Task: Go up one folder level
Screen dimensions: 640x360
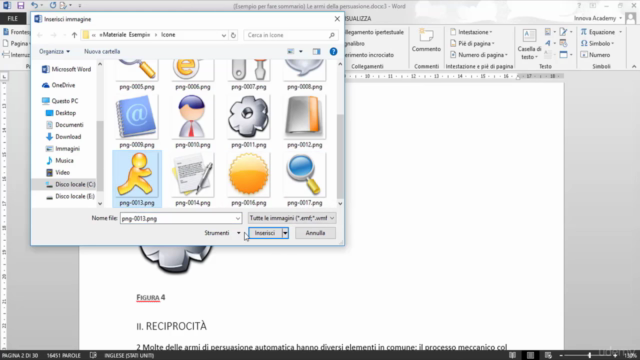Action: (74, 35)
